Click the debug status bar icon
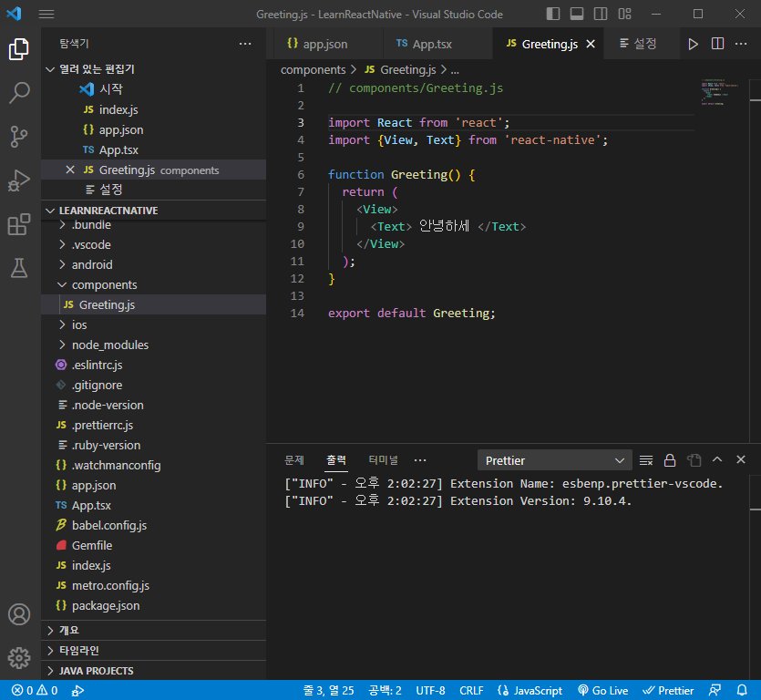The image size is (761, 700). pyautogui.click(x=77, y=690)
